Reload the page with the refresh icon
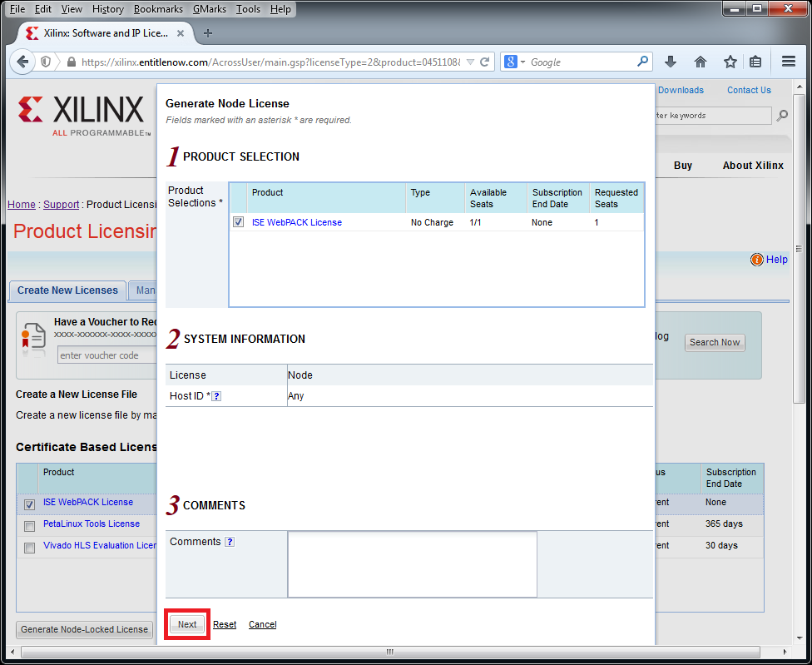The height and width of the screenshot is (665, 812). [x=485, y=62]
